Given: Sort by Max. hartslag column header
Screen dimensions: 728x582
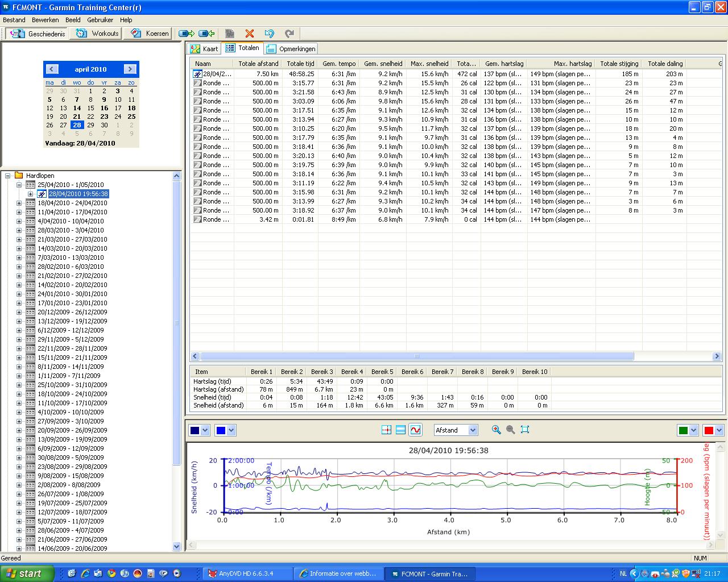Looking at the screenshot, I should coord(561,64).
